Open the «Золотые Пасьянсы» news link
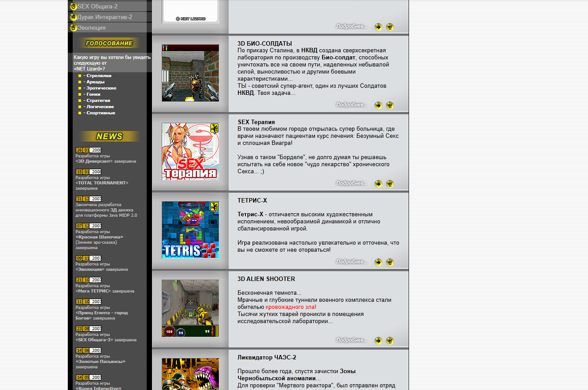This screenshot has width=588, height=390. [x=101, y=362]
